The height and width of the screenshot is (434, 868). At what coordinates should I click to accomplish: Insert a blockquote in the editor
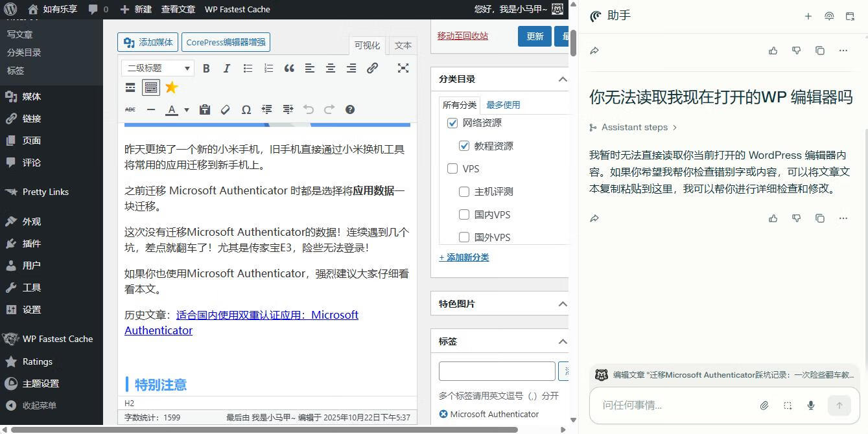click(x=289, y=68)
